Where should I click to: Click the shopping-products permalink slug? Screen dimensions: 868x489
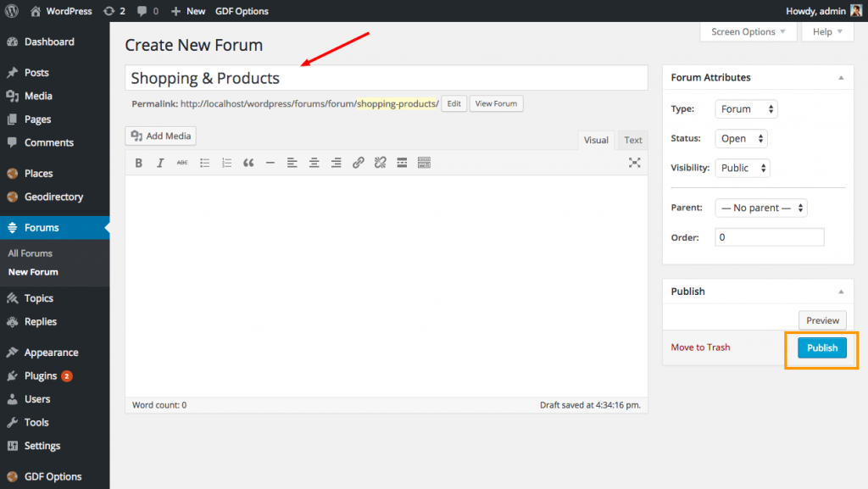click(x=397, y=103)
